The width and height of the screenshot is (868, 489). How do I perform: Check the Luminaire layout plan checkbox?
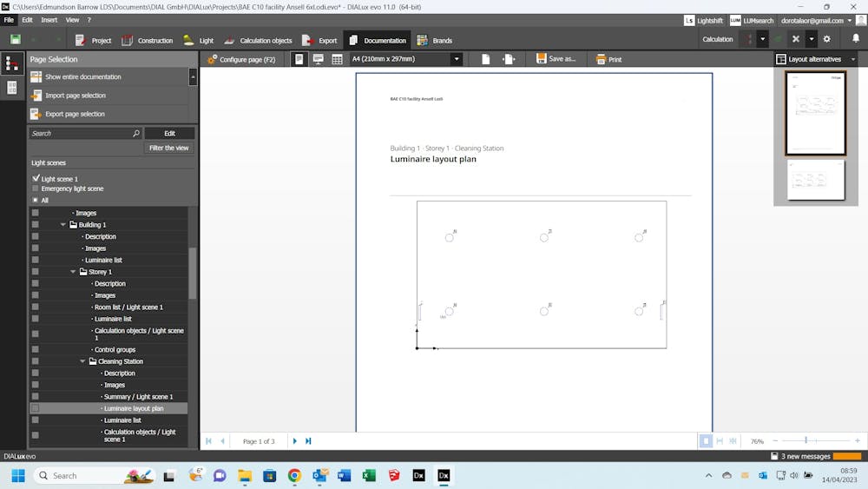pos(36,408)
